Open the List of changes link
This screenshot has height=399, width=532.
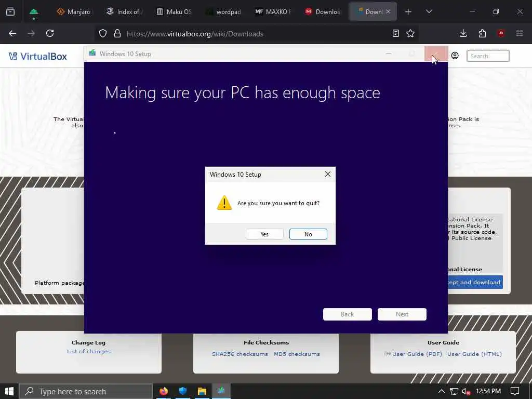click(x=88, y=352)
